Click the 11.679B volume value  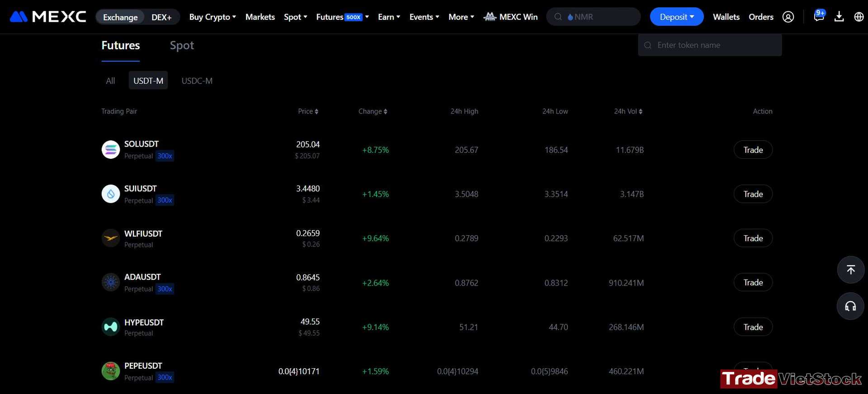pos(630,150)
